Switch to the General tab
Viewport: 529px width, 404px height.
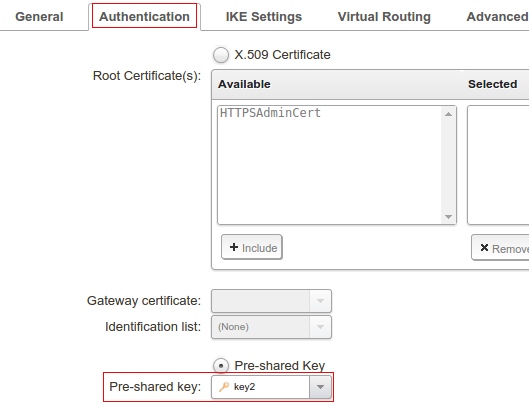(39, 17)
